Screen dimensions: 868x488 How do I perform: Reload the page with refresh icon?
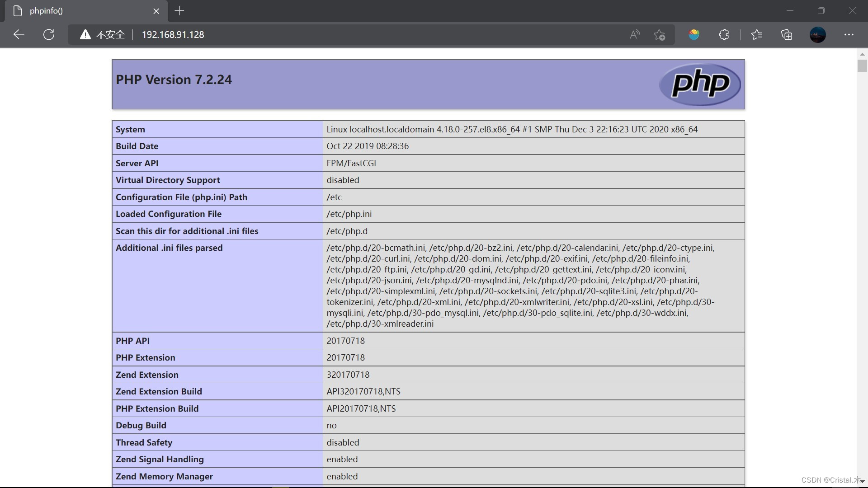coord(49,35)
